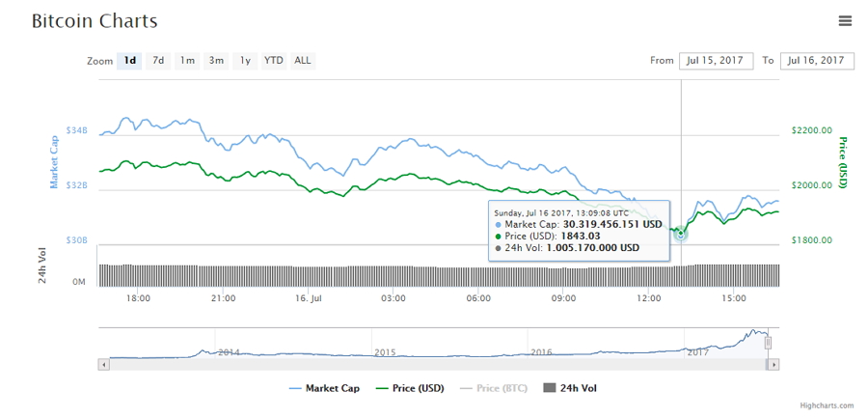Click the $30B market cap axis label
The height and width of the screenshot is (419, 868).
[77, 240]
